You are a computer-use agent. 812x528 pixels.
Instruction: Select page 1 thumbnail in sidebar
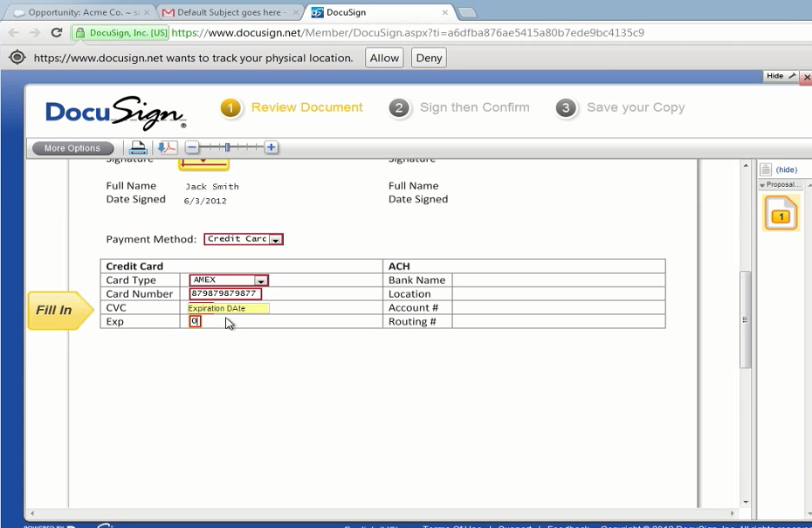(x=781, y=213)
